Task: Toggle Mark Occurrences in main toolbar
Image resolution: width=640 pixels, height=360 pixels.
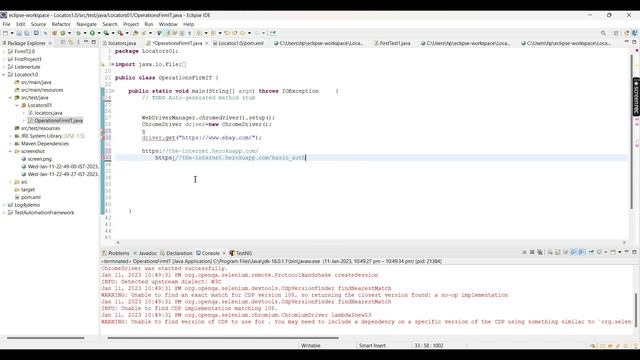Action: [x=167, y=33]
